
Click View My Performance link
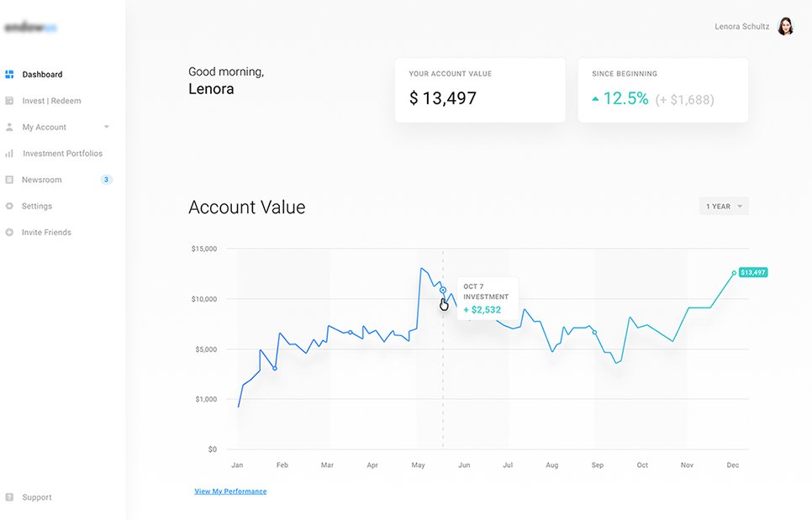(x=230, y=491)
